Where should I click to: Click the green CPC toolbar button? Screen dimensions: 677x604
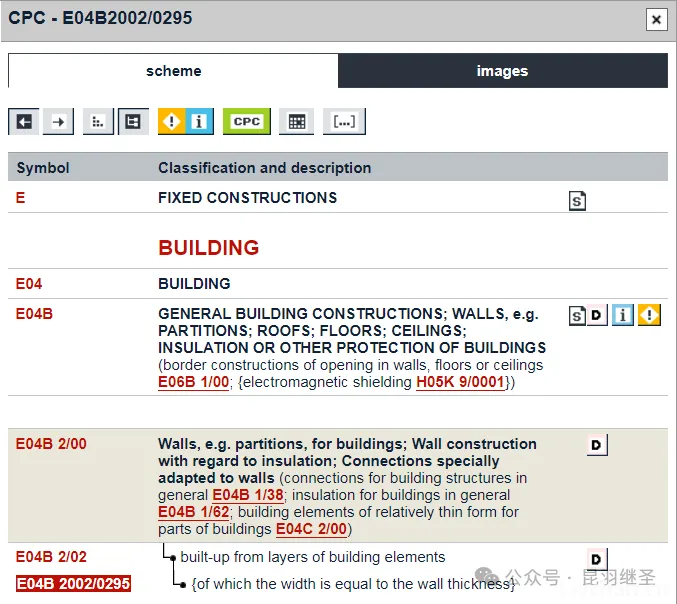tap(246, 122)
